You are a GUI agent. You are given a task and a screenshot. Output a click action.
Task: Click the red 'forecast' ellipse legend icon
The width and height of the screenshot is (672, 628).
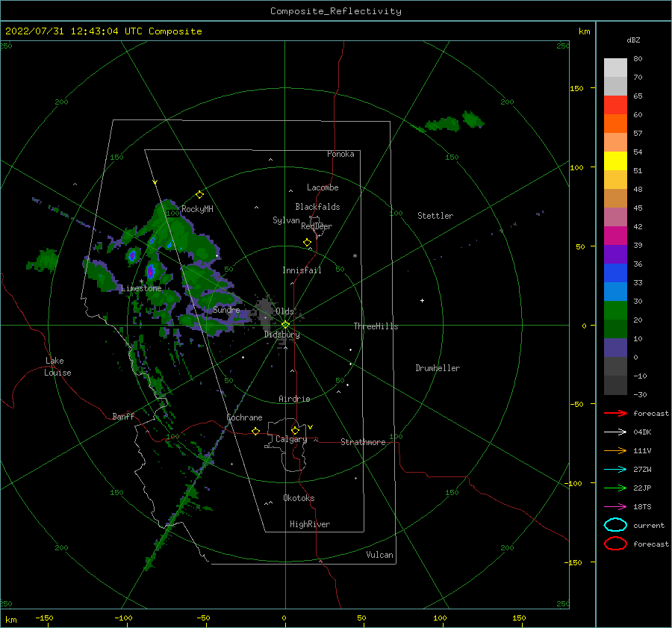pos(615,544)
